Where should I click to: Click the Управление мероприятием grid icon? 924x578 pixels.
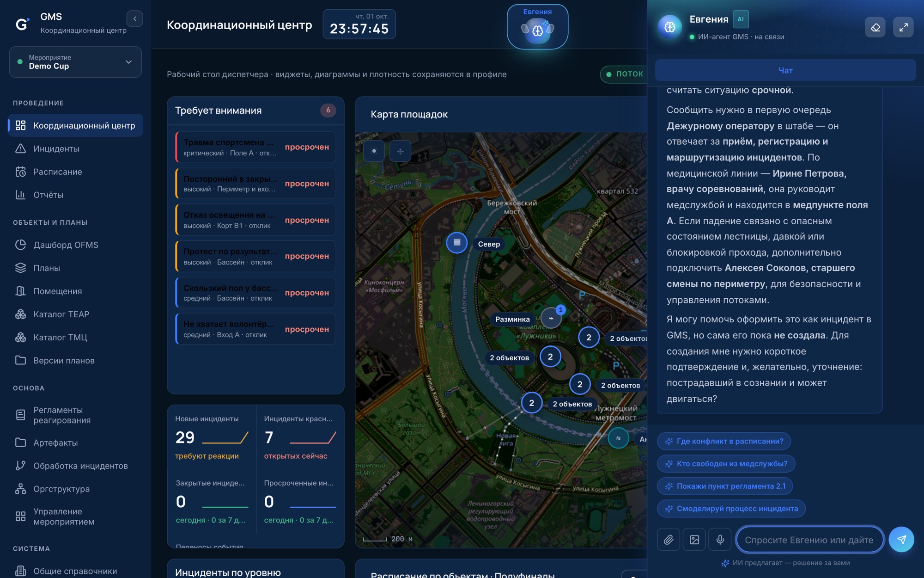click(x=20, y=516)
